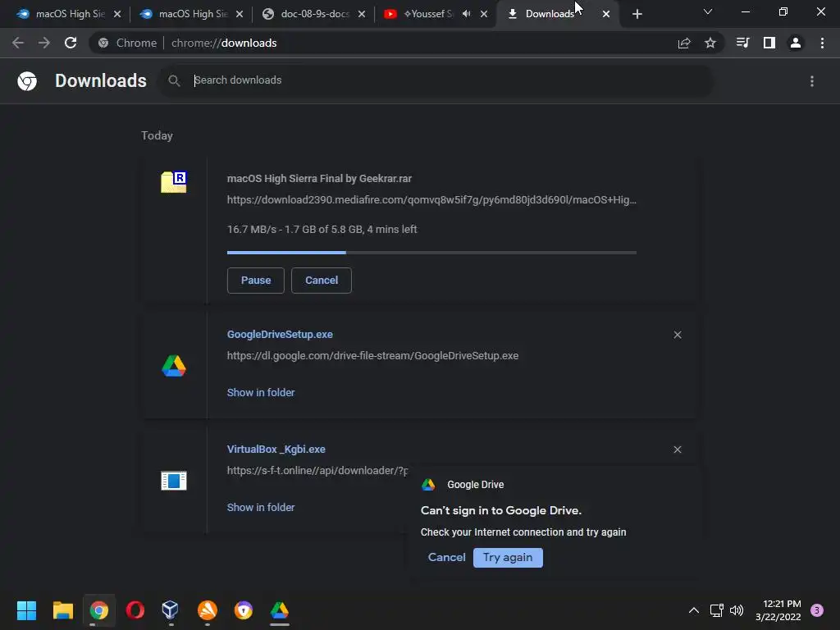Open media control icon in toolbar
Screen dimensions: 840x630
742,43
